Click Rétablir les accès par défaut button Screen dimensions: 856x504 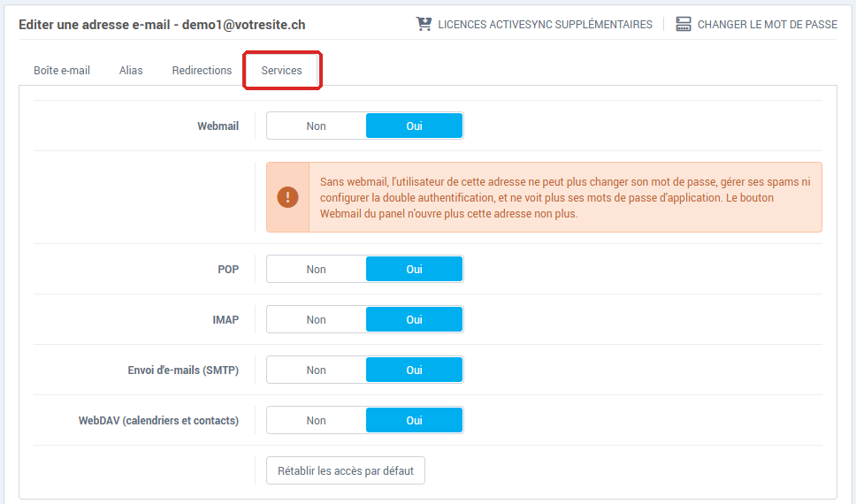(x=346, y=470)
